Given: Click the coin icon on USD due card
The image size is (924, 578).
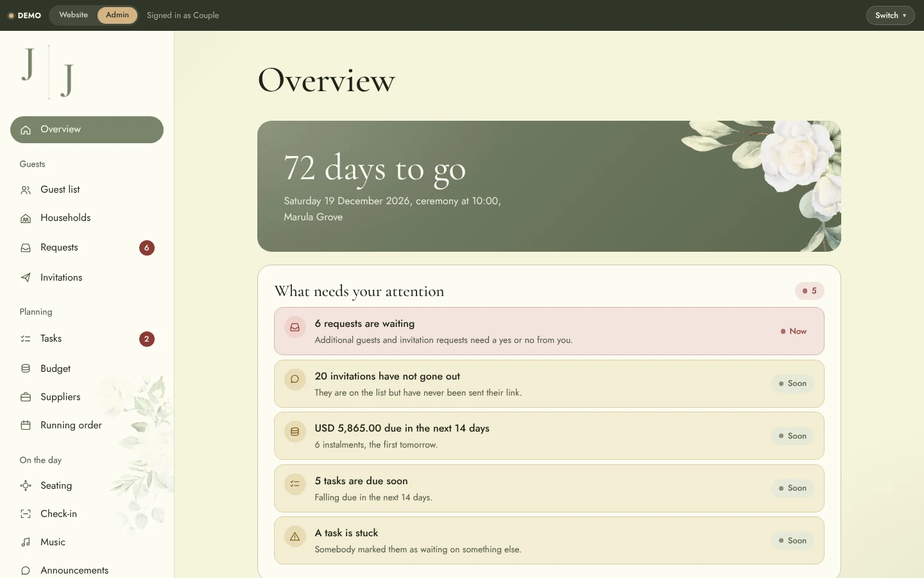Looking at the screenshot, I should (295, 432).
